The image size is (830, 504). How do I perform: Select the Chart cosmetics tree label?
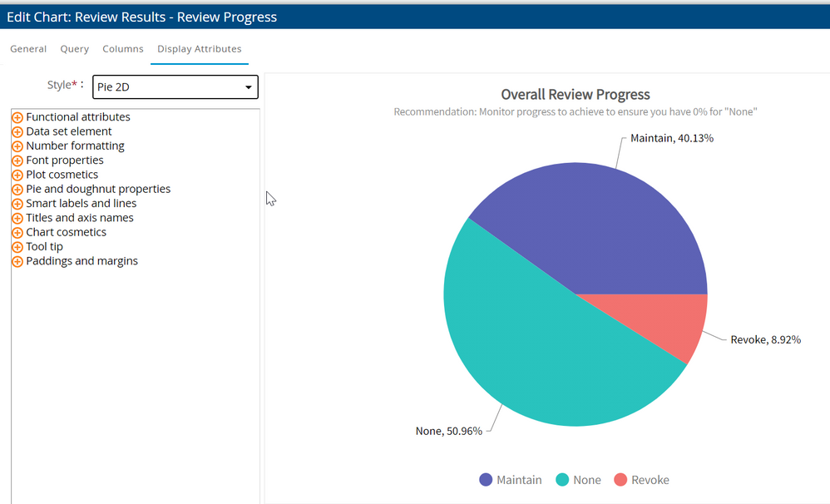(x=66, y=232)
